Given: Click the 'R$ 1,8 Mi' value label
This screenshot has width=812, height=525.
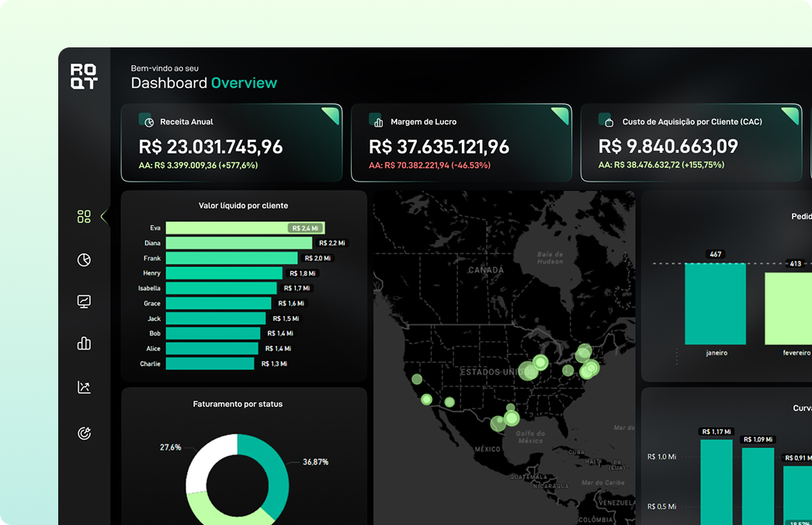Looking at the screenshot, I should (x=303, y=273).
